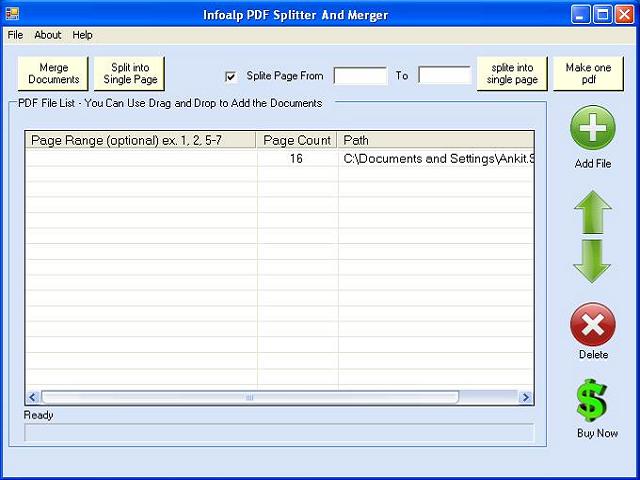This screenshot has width=640, height=480.
Task: Move document up with green up arrow
Action: click(x=592, y=212)
